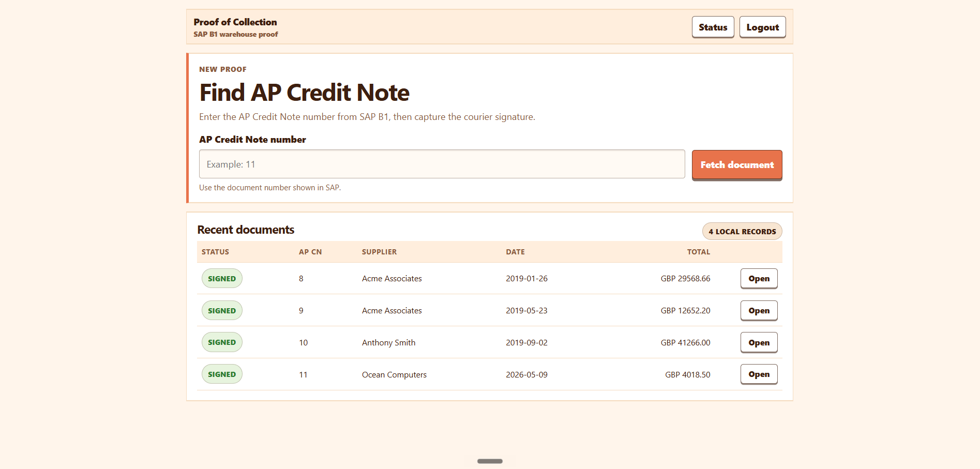Click the supplier Ocean Computers
980x469 pixels.
tap(394, 375)
